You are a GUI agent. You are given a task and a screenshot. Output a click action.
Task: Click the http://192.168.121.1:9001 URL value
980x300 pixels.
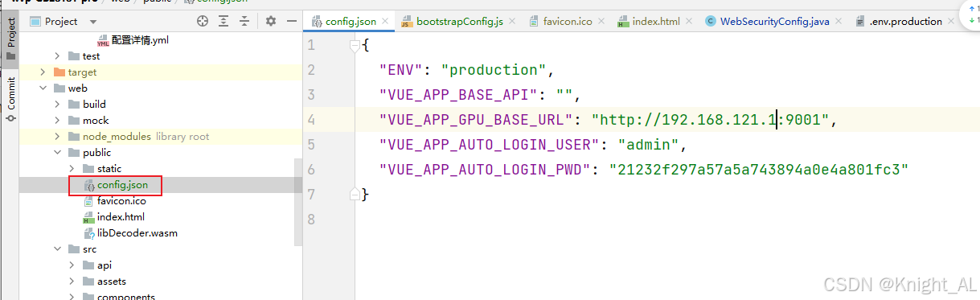click(711, 120)
